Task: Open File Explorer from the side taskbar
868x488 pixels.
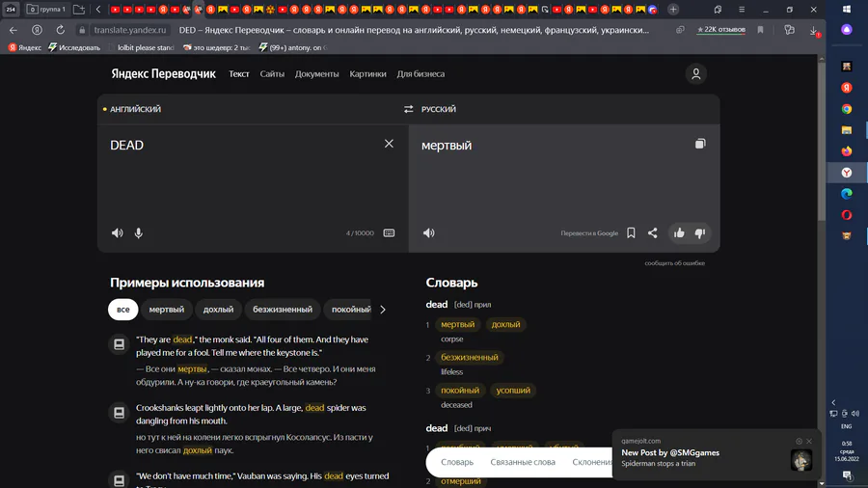Action: 847,130
